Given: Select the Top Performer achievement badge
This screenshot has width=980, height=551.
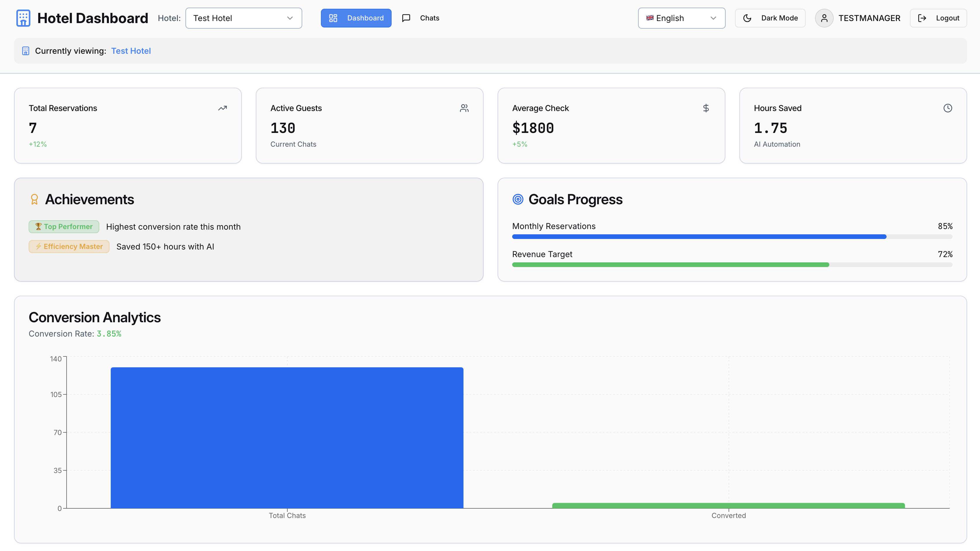Looking at the screenshot, I should (64, 226).
